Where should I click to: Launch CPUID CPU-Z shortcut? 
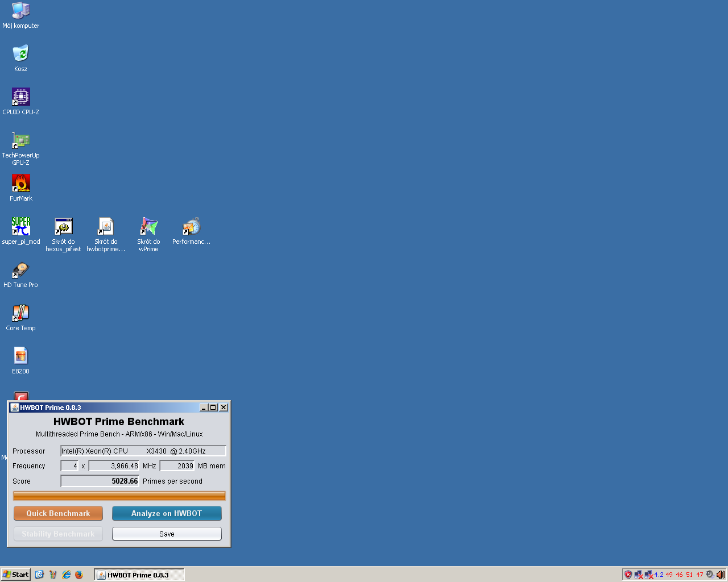point(21,101)
